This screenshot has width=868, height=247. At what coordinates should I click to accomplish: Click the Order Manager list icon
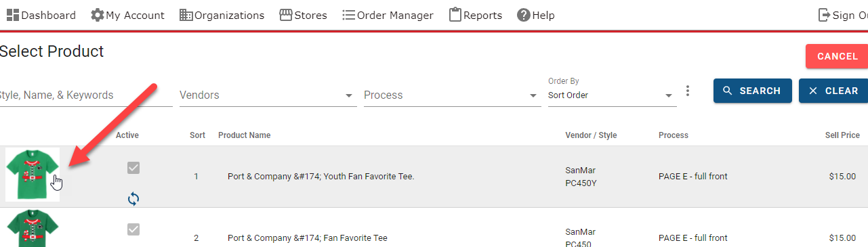pyautogui.click(x=349, y=15)
